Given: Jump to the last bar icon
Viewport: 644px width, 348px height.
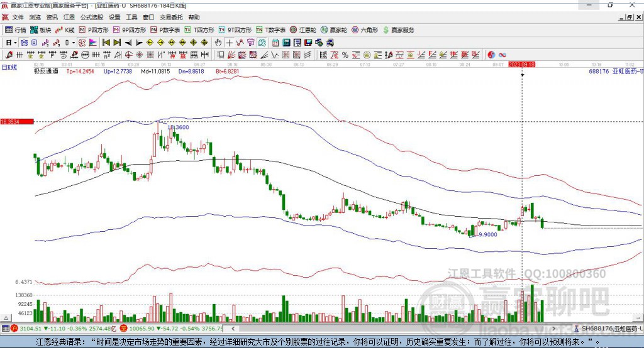Looking at the screenshot, I should click(117, 43).
